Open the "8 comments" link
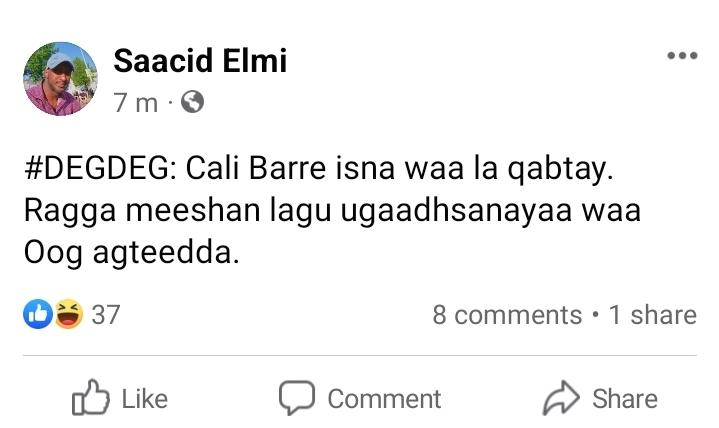This screenshot has height=428, width=719. point(506,315)
